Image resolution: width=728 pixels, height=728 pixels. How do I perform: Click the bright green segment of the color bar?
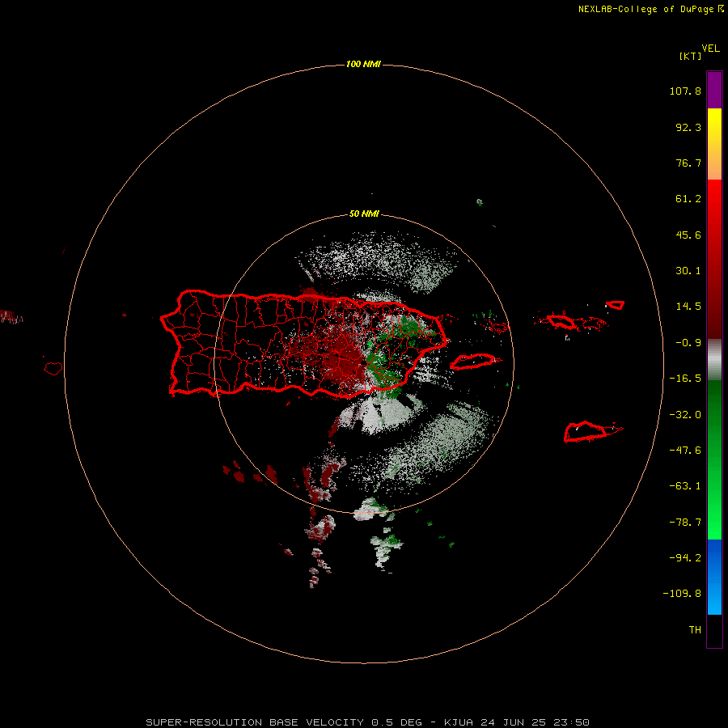pyautogui.click(x=714, y=459)
